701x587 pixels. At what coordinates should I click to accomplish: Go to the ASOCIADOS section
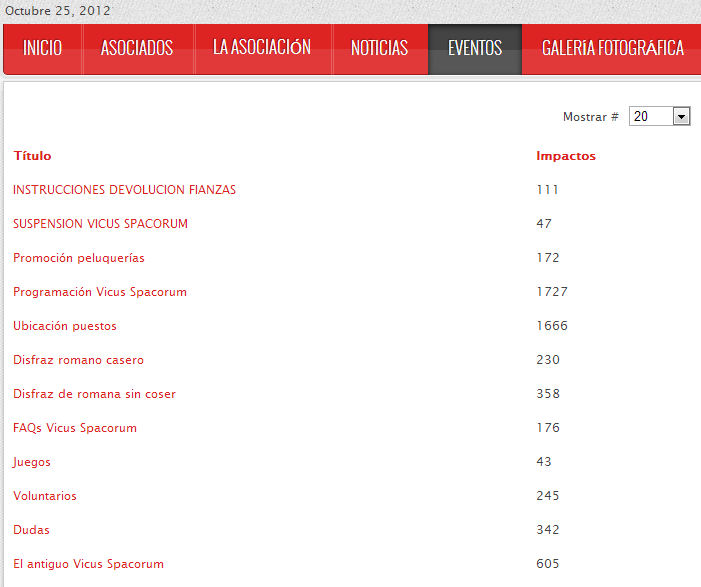(x=137, y=48)
